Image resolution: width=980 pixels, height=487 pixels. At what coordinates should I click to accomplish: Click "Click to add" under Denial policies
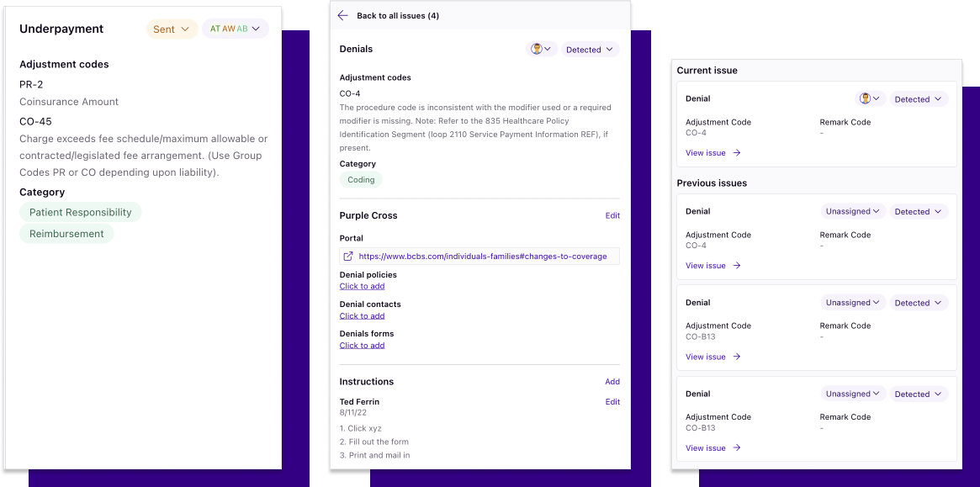362,286
